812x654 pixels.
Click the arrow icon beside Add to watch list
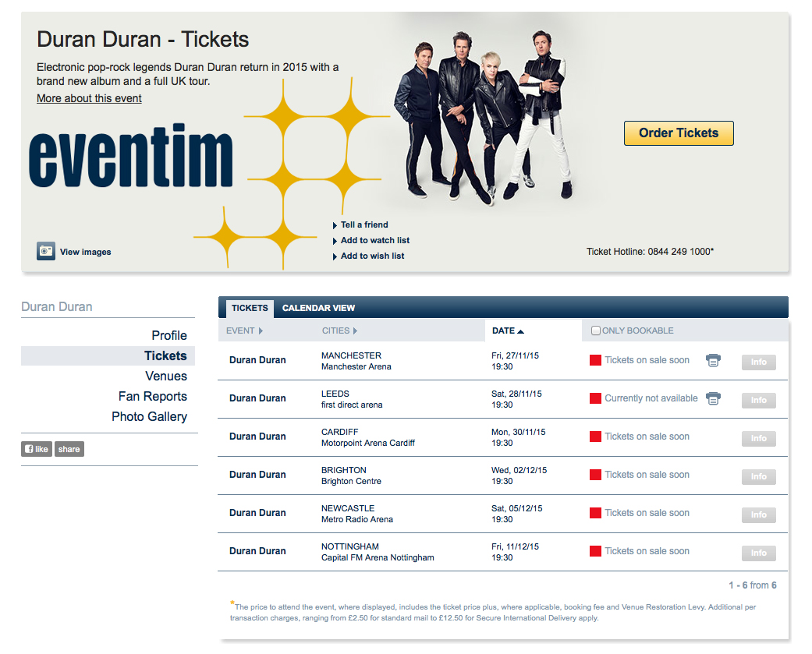click(x=335, y=241)
